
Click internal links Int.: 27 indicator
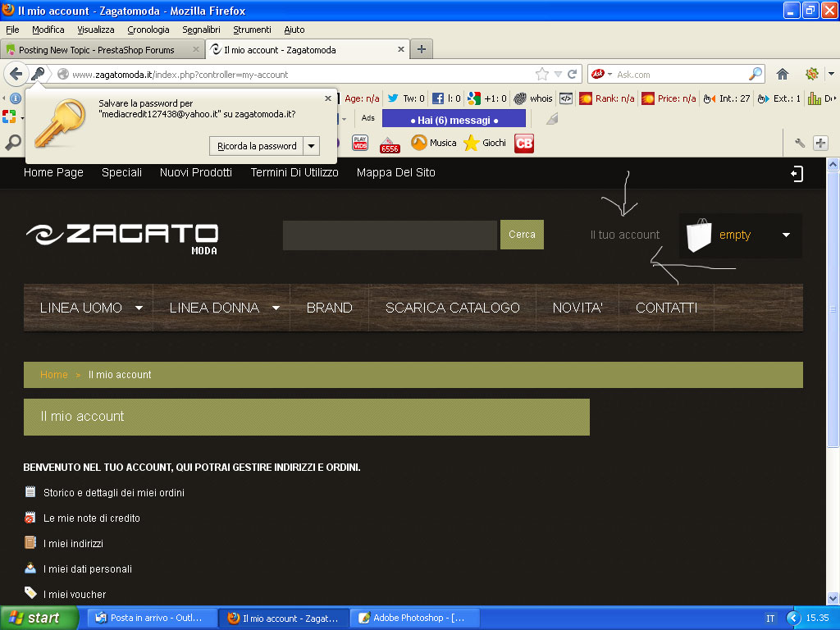click(x=727, y=98)
